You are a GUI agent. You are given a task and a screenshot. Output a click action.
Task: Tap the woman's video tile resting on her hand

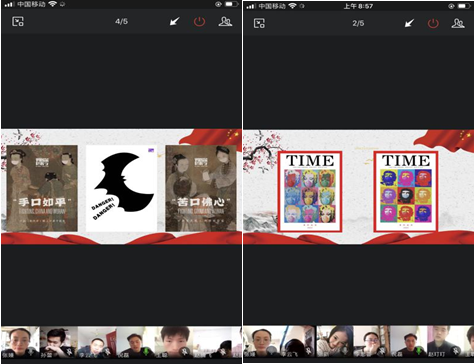pyautogui.click(x=334, y=342)
